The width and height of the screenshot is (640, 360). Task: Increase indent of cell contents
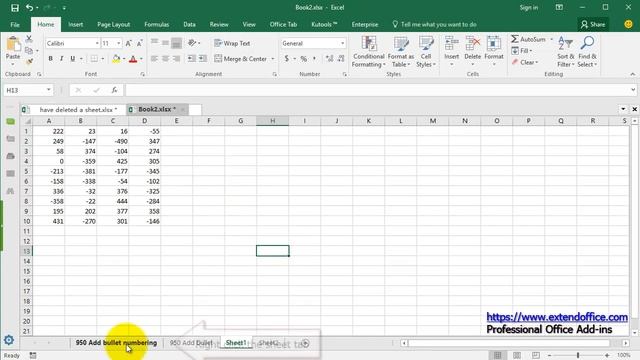203,59
